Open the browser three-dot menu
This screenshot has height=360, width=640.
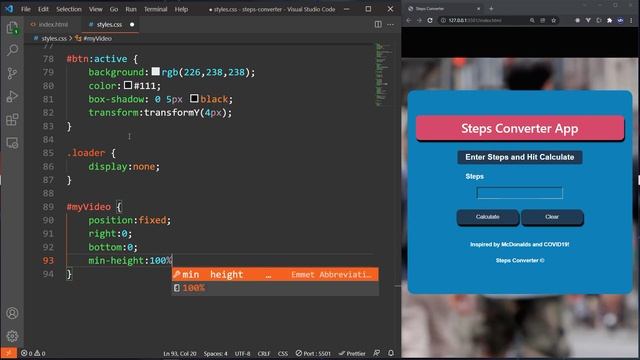click(x=631, y=20)
